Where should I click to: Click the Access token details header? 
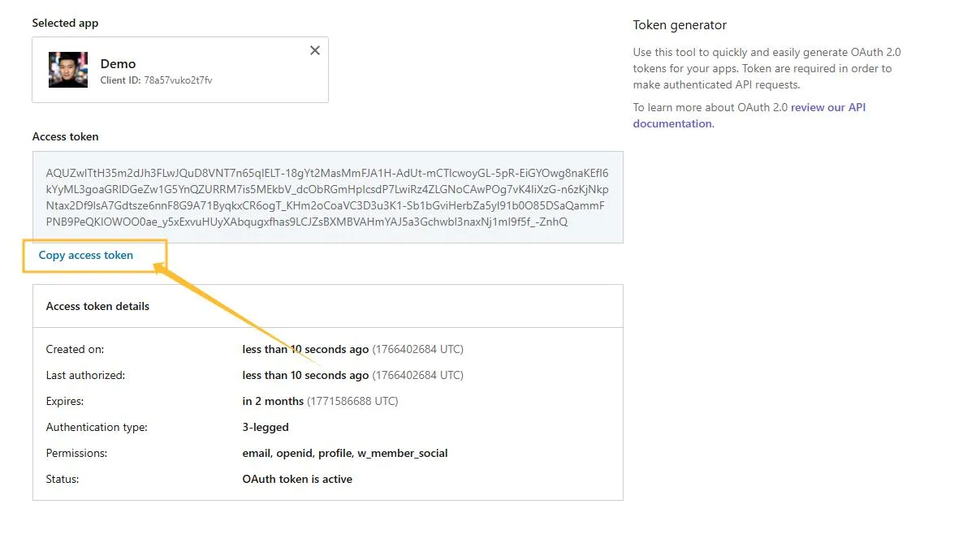(x=98, y=306)
